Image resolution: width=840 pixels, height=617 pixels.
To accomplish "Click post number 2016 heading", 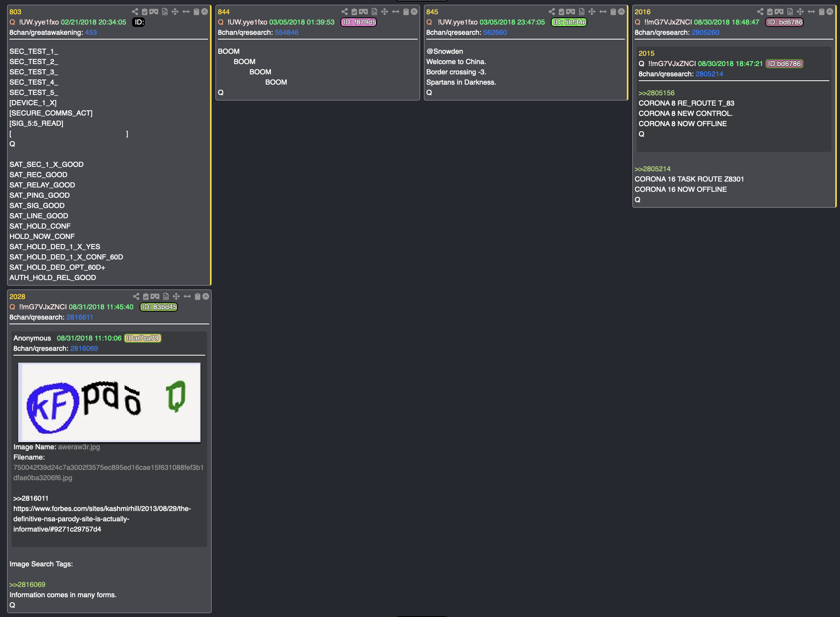I will coord(642,12).
